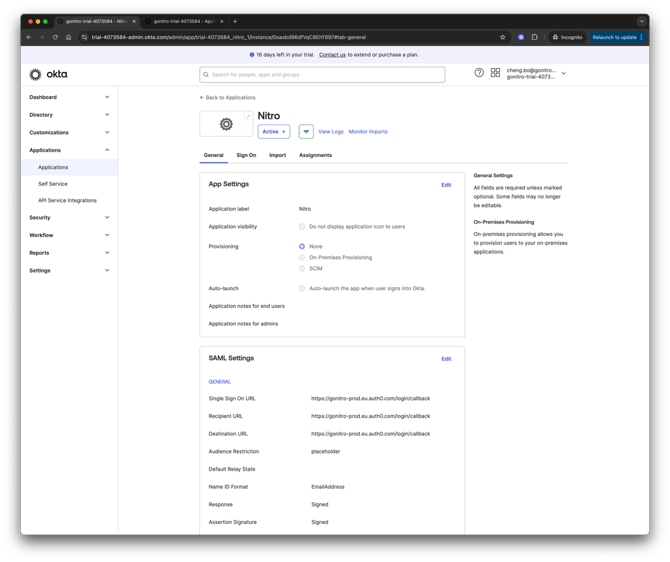This screenshot has width=670, height=562.
Task: Switch to the Import tab
Action: 277,155
